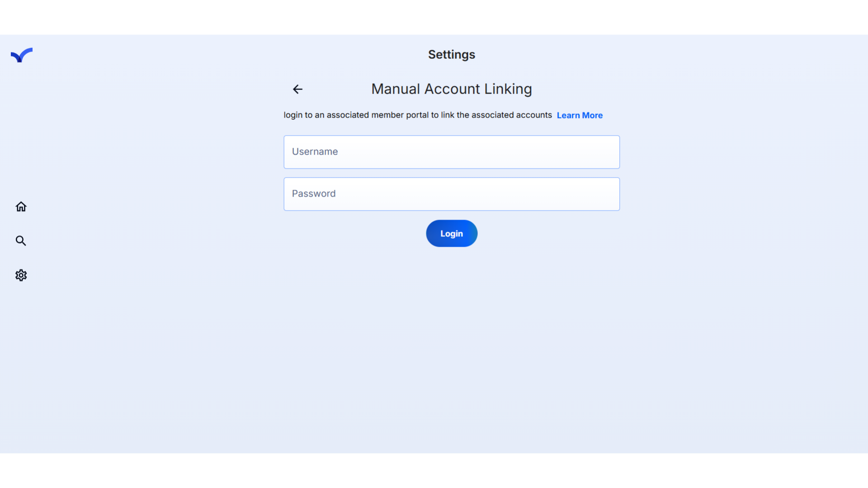Focus the Username field
Screen dimensions: 868x488
point(452,152)
